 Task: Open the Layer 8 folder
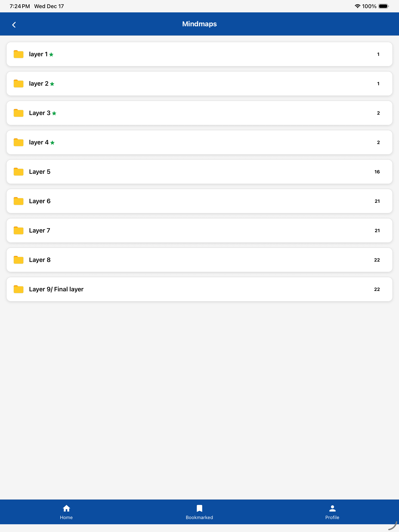199,260
